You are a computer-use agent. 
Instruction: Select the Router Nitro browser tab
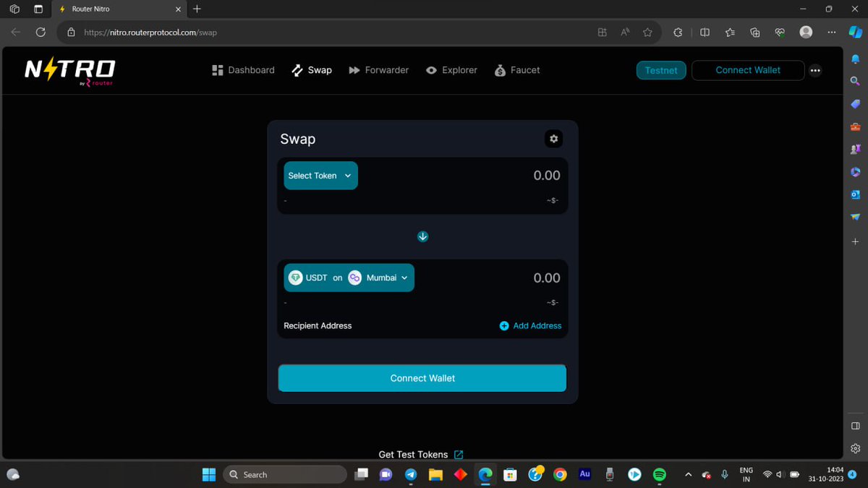pyautogui.click(x=119, y=9)
